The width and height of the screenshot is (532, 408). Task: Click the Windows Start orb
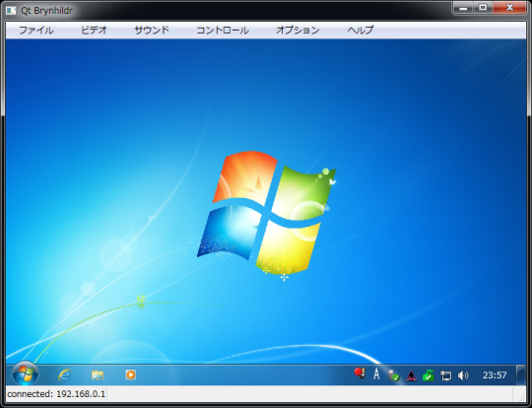[x=25, y=374]
